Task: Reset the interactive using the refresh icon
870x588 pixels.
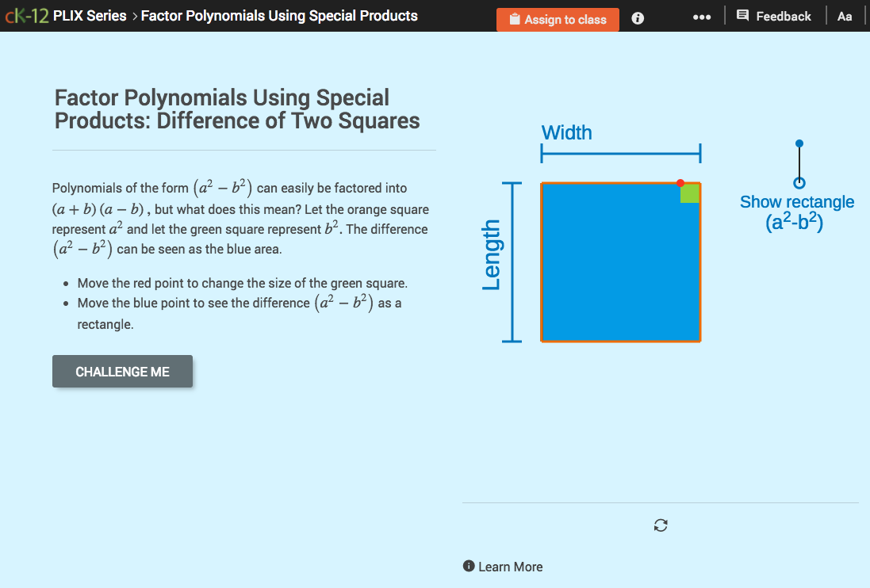Action: [x=661, y=525]
